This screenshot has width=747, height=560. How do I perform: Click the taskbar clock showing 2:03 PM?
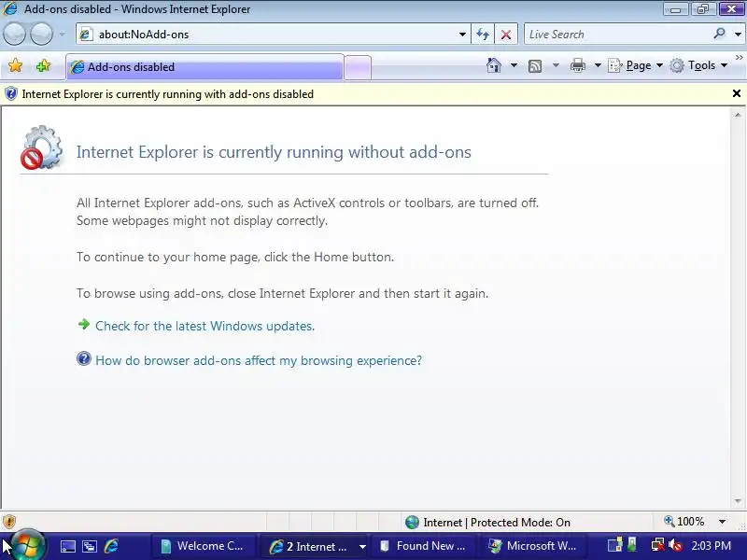coord(711,546)
